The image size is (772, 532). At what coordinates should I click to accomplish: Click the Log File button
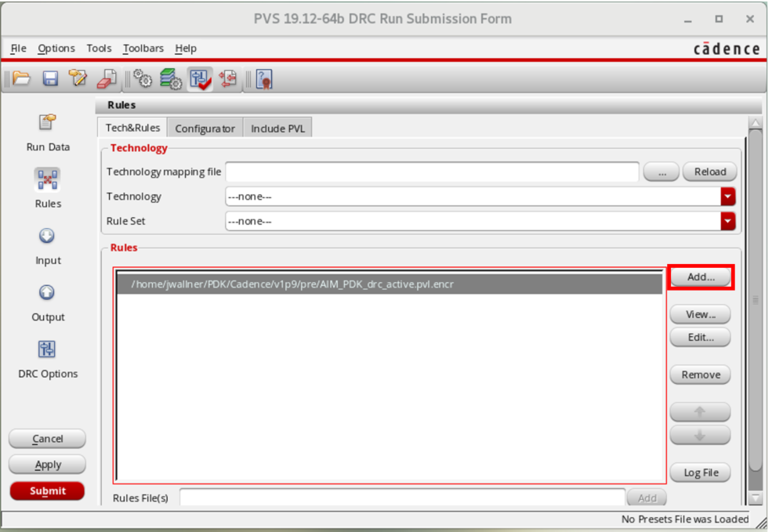click(x=700, y=473)
